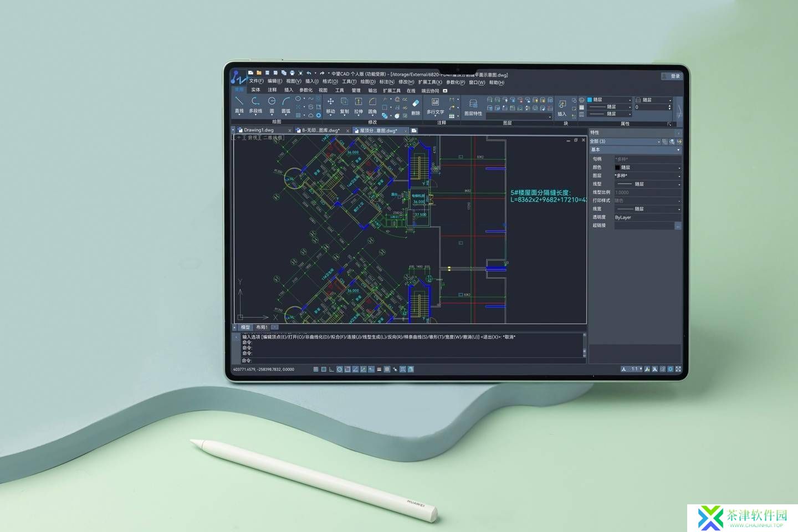Open the 标注(N) menu
Screen dimensions: 798x532
point(387,82)
